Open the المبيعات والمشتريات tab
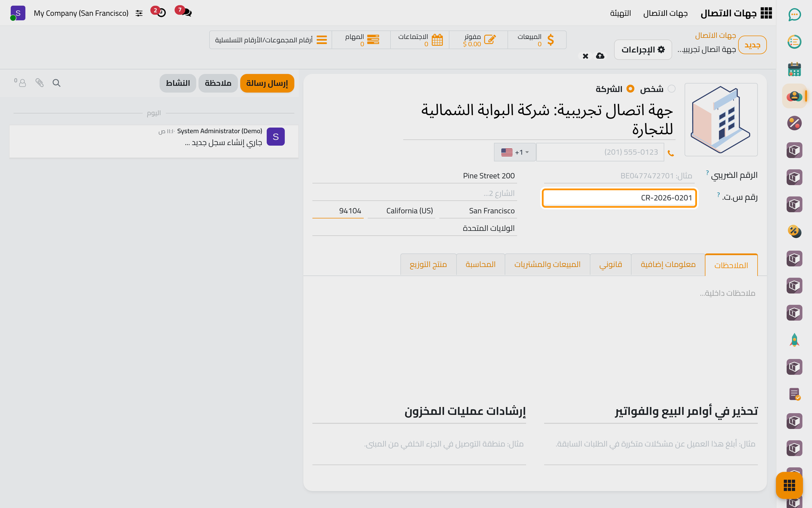This screenshot has width=812, height=508. point(547,265)
